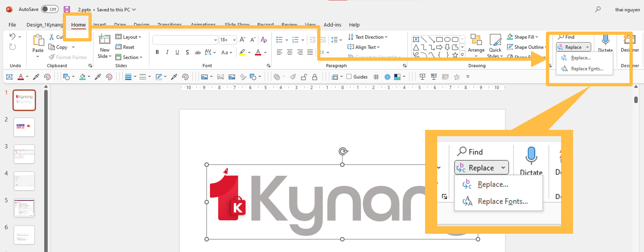Open the Font group dialog launcher
The image size is (644, 252).
[x=269, y=66]
